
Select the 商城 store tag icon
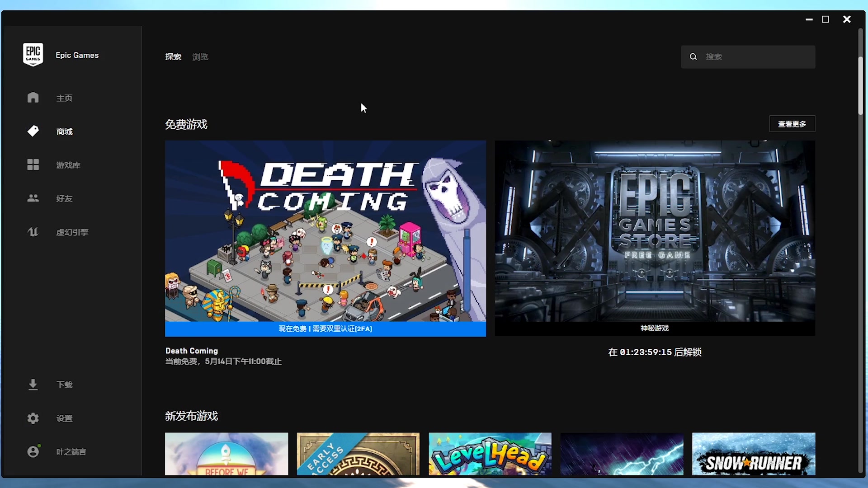(x=33, y=131)
